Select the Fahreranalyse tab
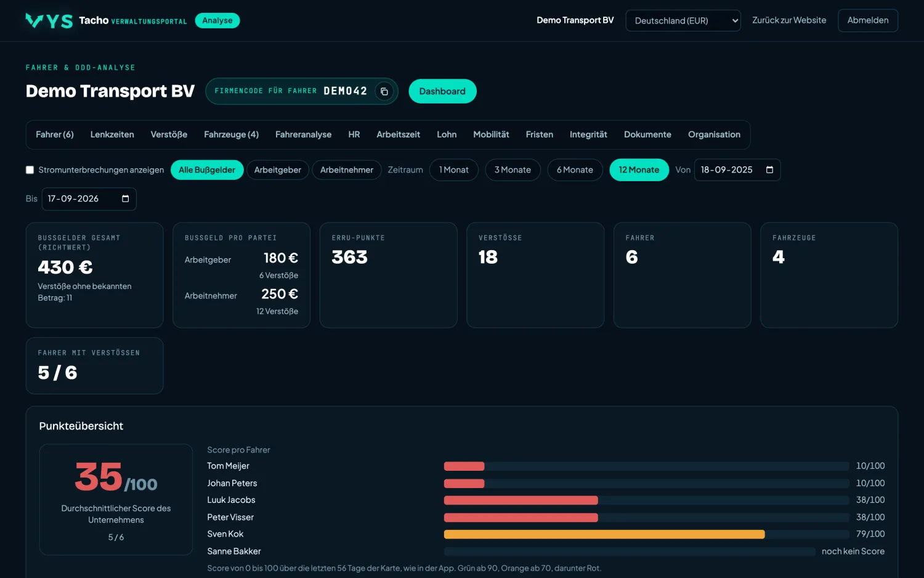924x578 pixels. coord(304,134)
